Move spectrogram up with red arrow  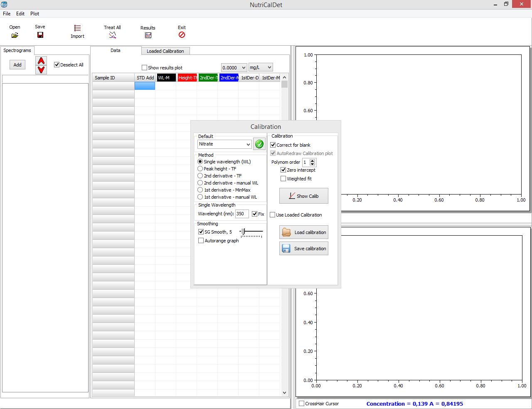(x=41, y=61)
